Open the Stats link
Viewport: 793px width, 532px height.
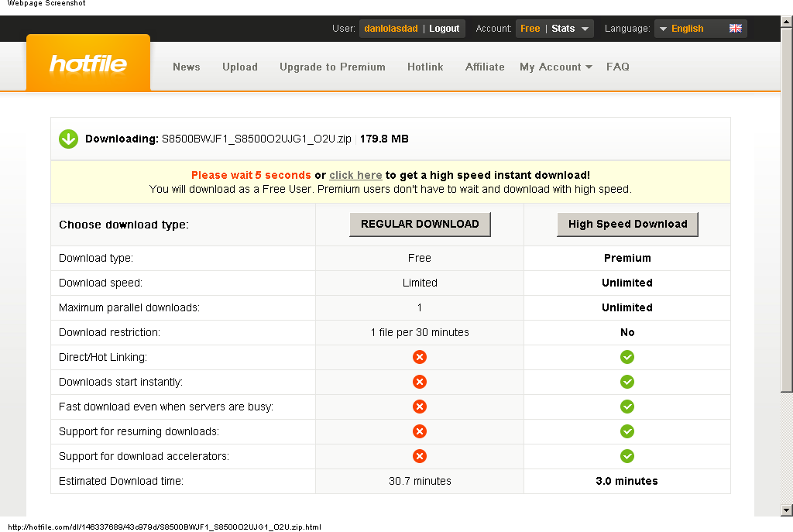tap(563, 29)
